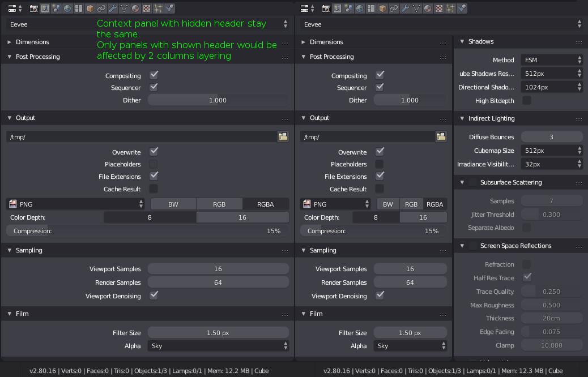Open the Physics tab in right editor

coord(462,8)
